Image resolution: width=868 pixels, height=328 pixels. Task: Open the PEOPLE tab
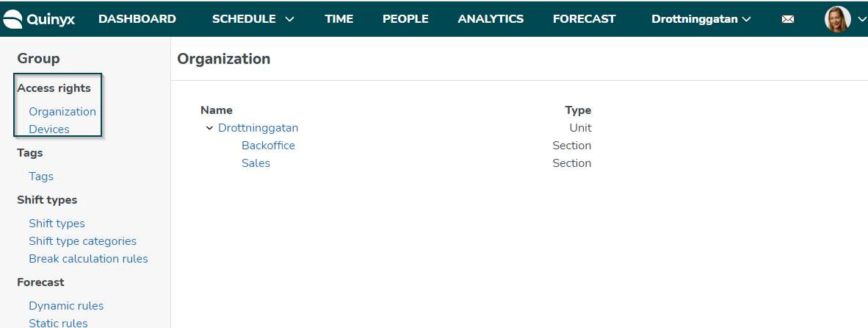406,19
